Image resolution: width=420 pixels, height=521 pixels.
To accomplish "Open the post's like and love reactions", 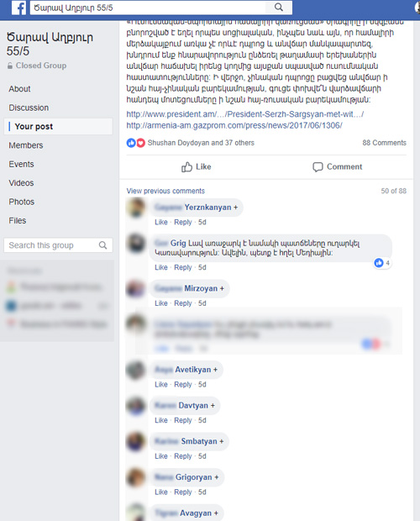I will pyautogui.click(x=136, y=143).
